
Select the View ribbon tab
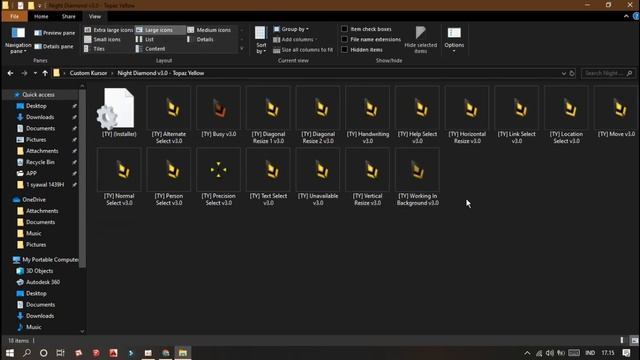pos(95,16)
